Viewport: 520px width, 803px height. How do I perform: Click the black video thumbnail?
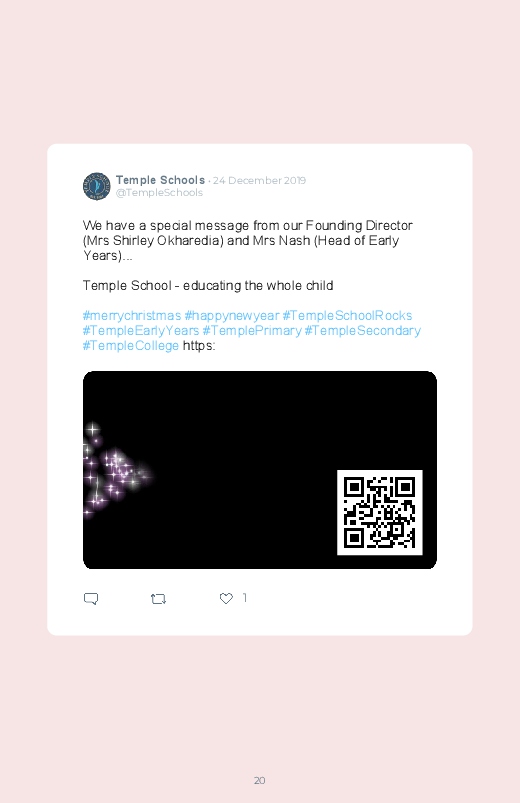tap(260, 470)
